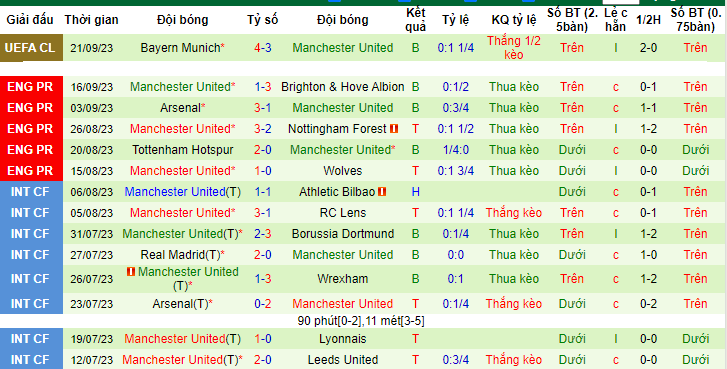
Task: Open Lyonnais team link
Action: [x=343, y=339]
